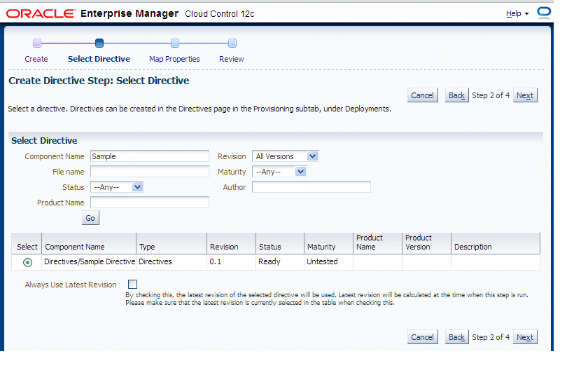
Task: Focus the Component Name field
Action: tap(150, 156)
